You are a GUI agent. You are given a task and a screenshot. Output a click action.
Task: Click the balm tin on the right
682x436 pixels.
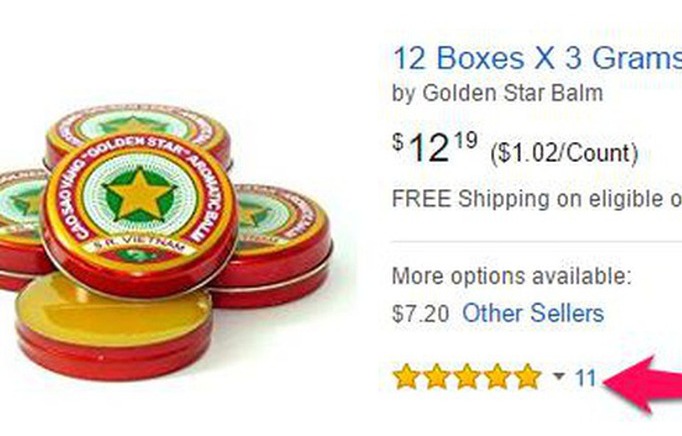278,246
